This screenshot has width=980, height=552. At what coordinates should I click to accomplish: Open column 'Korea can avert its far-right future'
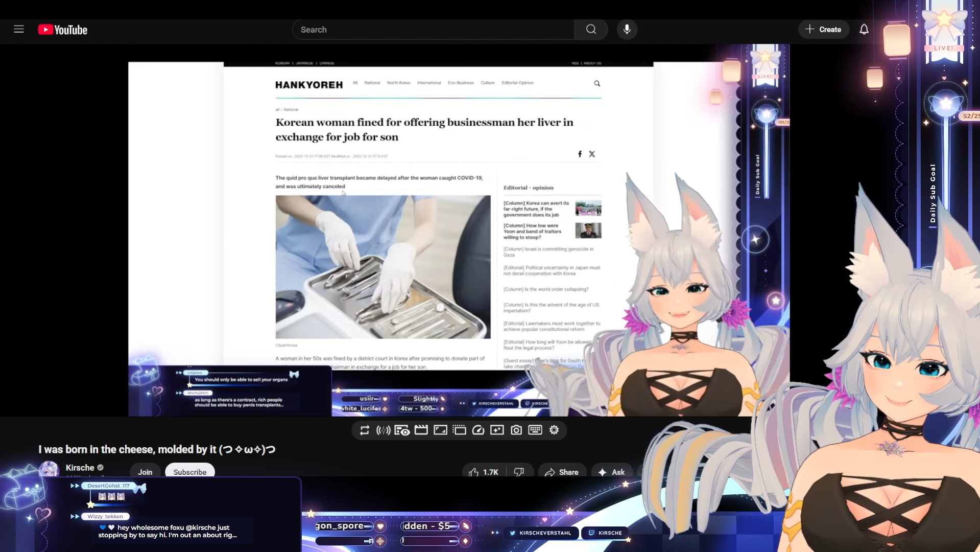(x=536, y=209)
